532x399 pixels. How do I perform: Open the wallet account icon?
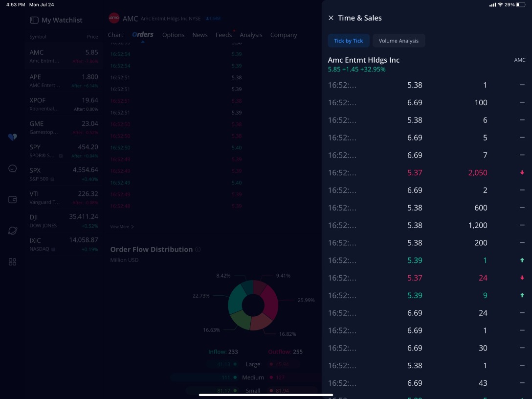(13, 199)
